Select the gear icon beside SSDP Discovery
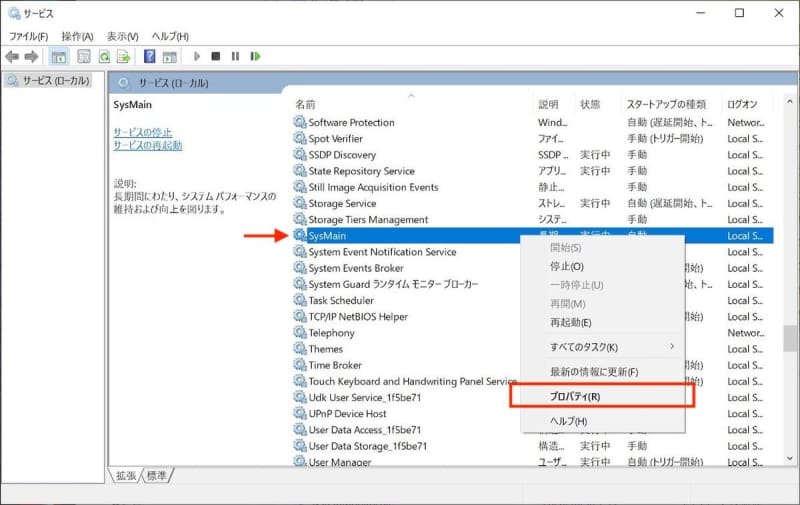 coord(300,154)
